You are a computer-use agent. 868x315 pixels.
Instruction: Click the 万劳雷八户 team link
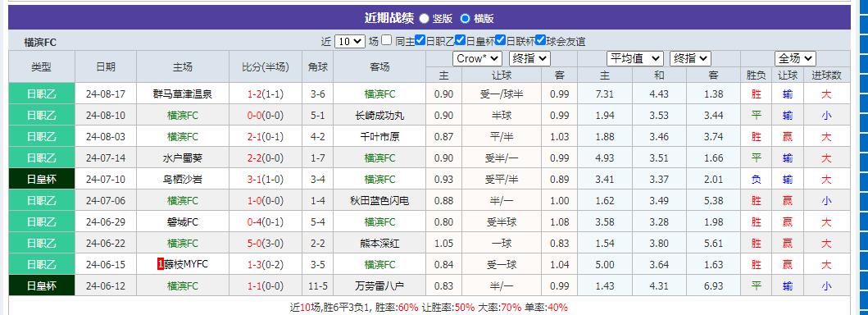coord(379,286)
